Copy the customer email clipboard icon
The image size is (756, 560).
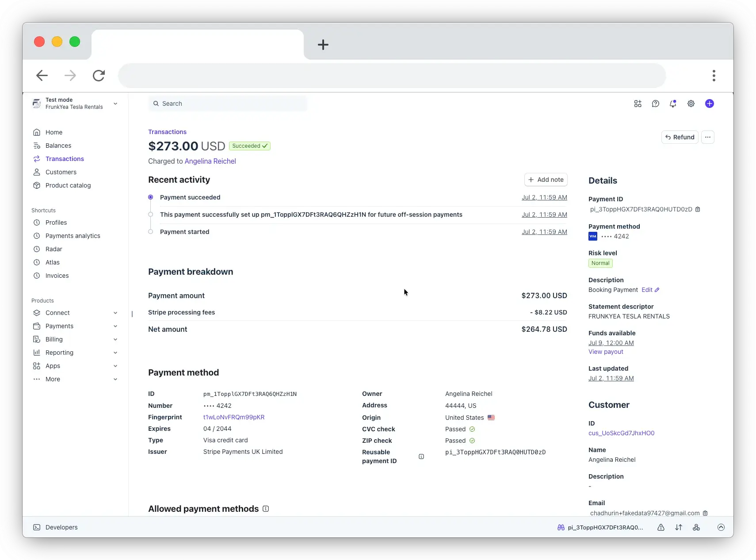(x=705, y=513)
